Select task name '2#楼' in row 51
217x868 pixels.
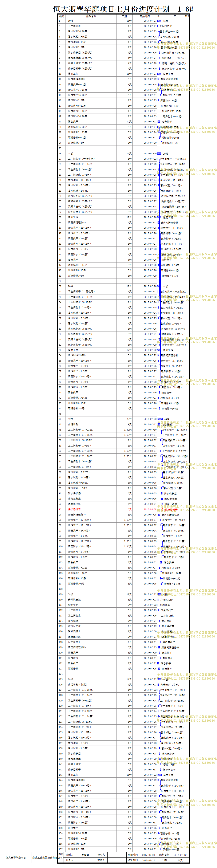tap(71, 286)
